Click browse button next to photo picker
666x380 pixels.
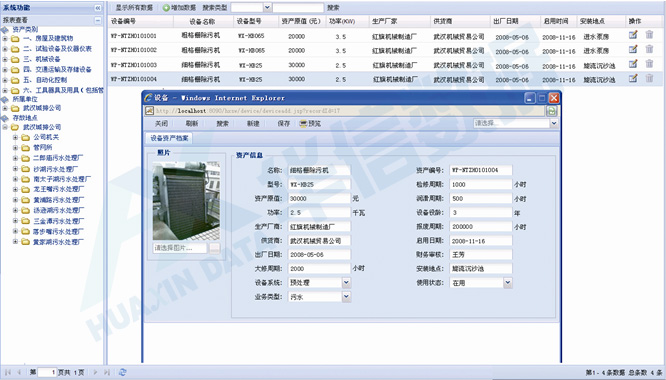point(214,248)
